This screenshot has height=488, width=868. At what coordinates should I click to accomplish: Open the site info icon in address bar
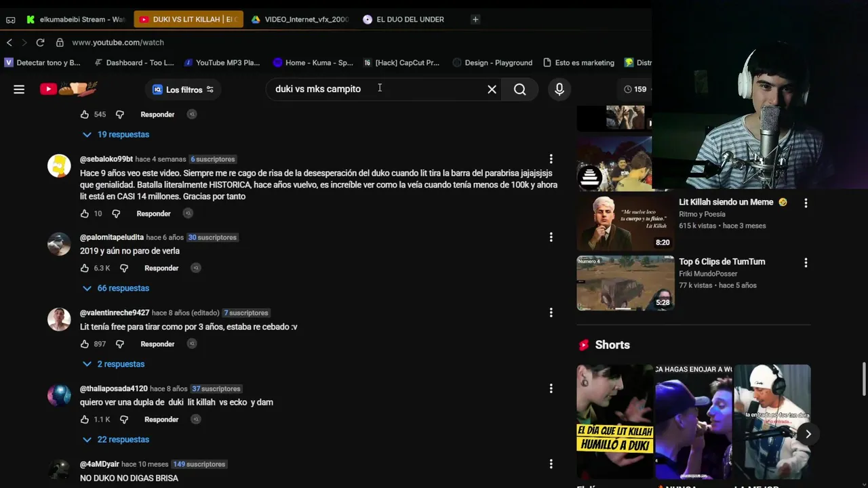coord(60,42)
